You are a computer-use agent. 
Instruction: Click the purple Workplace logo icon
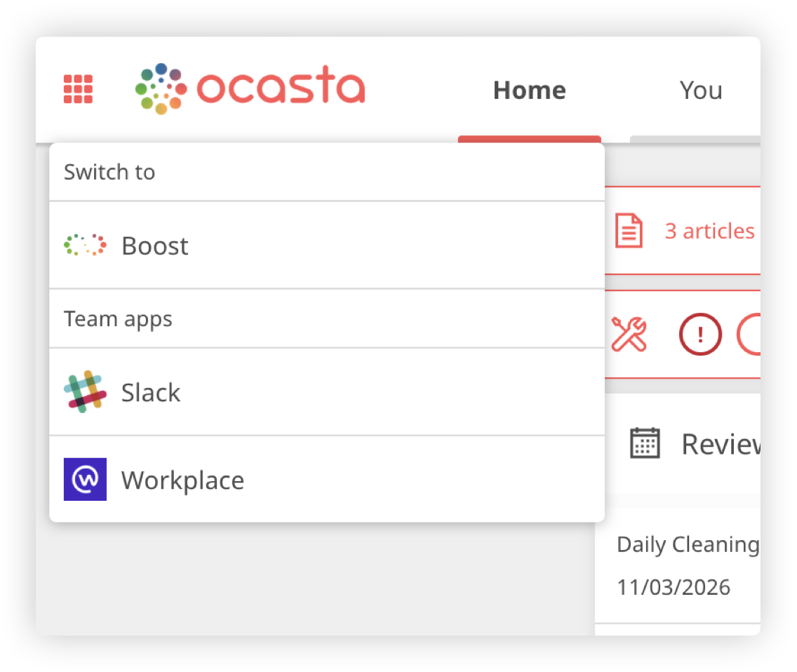85,479
